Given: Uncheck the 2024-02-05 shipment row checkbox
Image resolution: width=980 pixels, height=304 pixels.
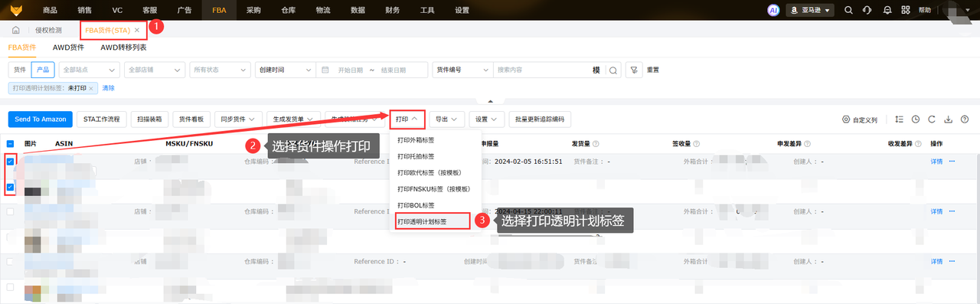Looking at the screenshot, I should 11,162.
